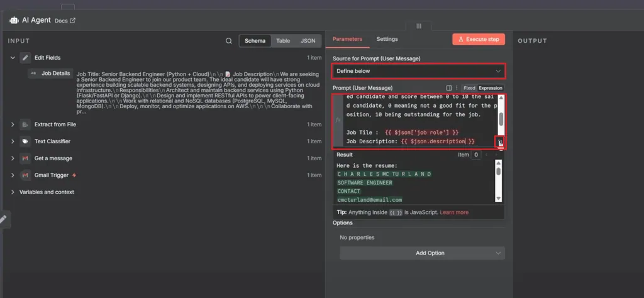
Task: Click the Edit Fields pencil icon
Action: tap(25, 58)
